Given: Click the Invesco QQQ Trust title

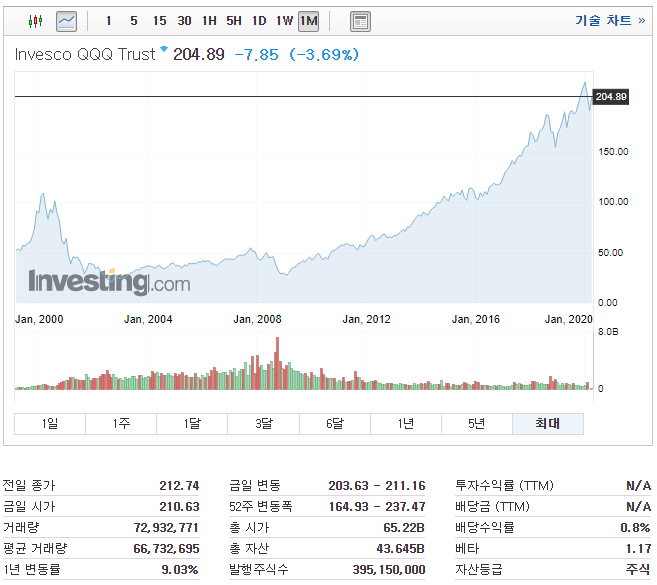Looking at the screenshot, I should (85, 54).
